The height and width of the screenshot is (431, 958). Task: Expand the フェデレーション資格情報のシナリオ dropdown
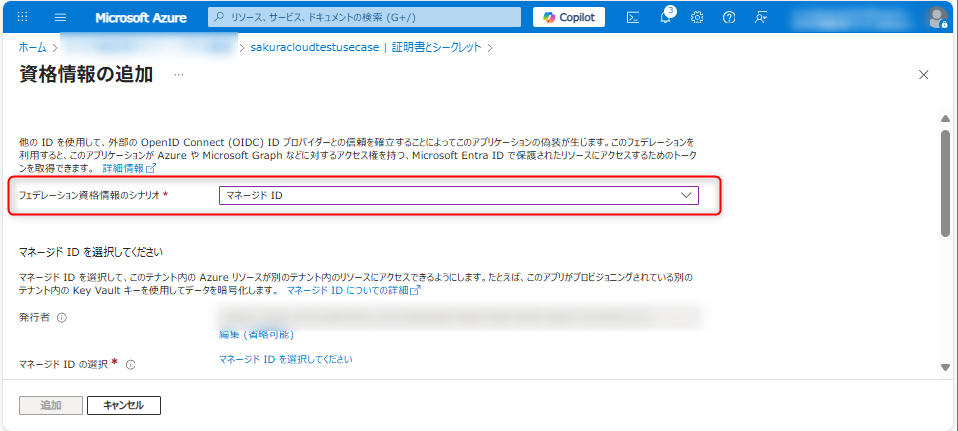(x=458, y=196)
